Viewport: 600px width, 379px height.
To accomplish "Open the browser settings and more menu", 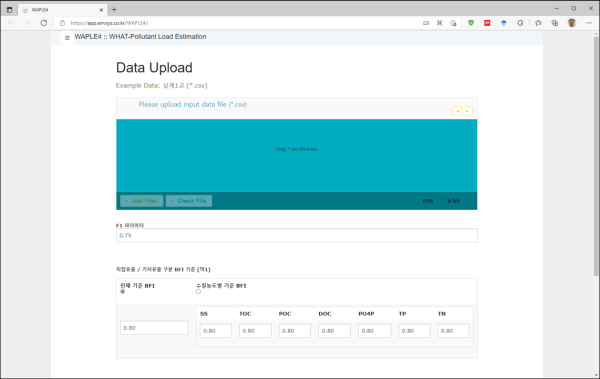I will tap(589, 23).
